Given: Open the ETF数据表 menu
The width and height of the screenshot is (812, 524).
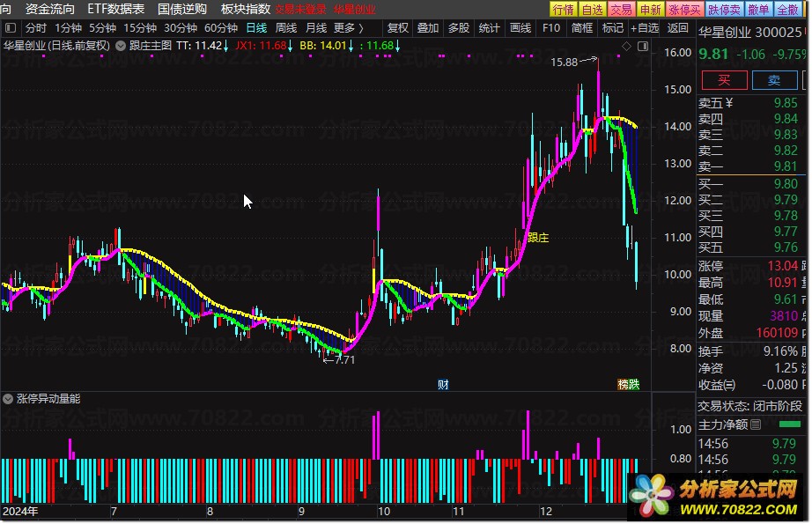Looking at the screenshot, I should [116, 9].
